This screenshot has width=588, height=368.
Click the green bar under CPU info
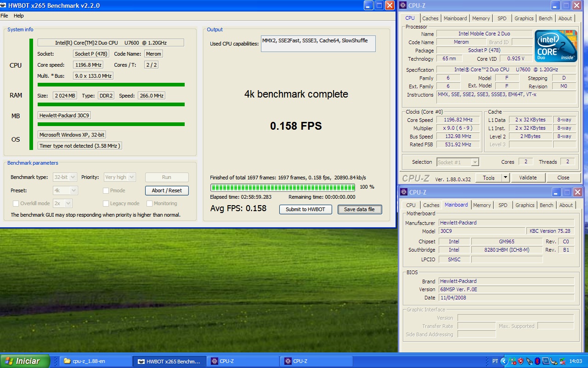(x=111, y=85)
